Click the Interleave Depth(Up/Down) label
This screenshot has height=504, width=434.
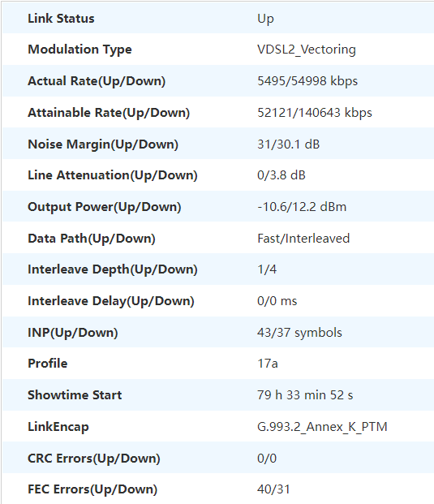tap(113, 269)
